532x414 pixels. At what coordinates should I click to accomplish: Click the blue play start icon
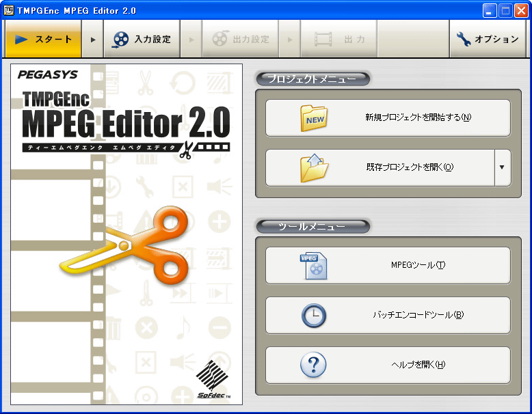pyautogui.click(x=21, y=40)
